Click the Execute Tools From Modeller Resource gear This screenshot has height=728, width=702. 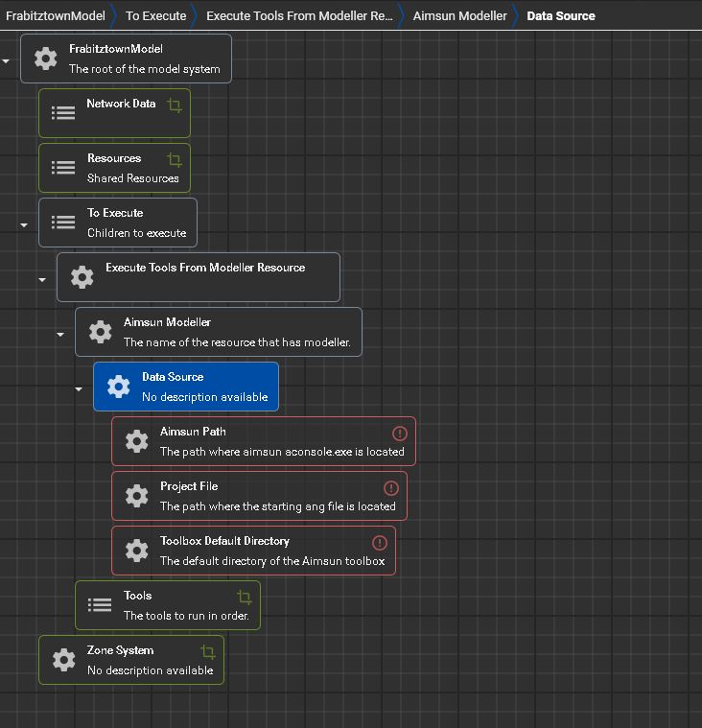click(x=82, y=277)
